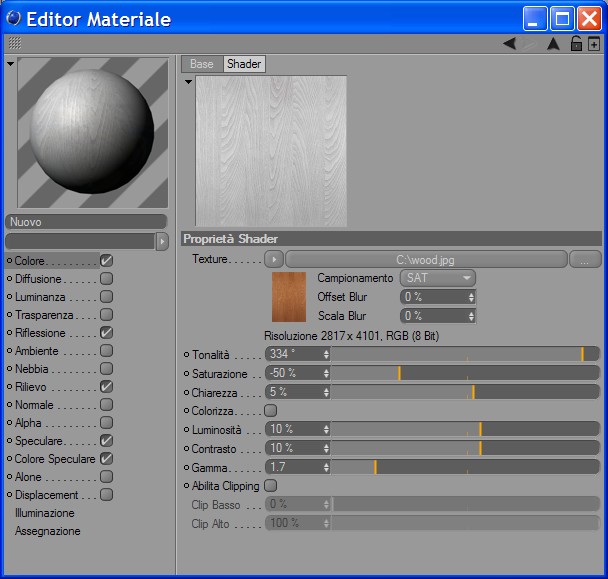
Task: Click the Tonalità slider track
Action: (465, 354)
